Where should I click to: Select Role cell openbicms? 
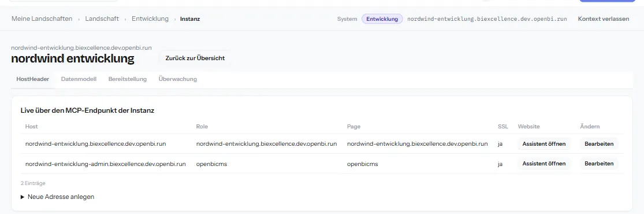tap(211, 164)
